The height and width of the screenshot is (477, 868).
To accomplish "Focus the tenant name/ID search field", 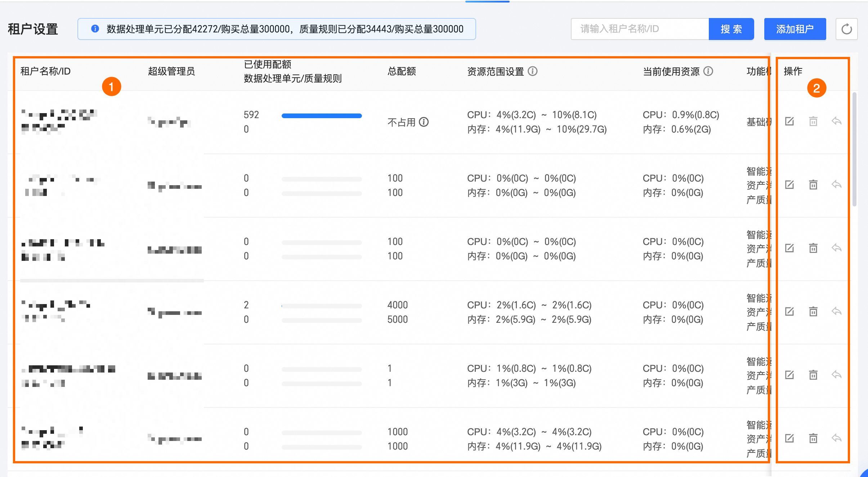I will (x=640, y=29).
